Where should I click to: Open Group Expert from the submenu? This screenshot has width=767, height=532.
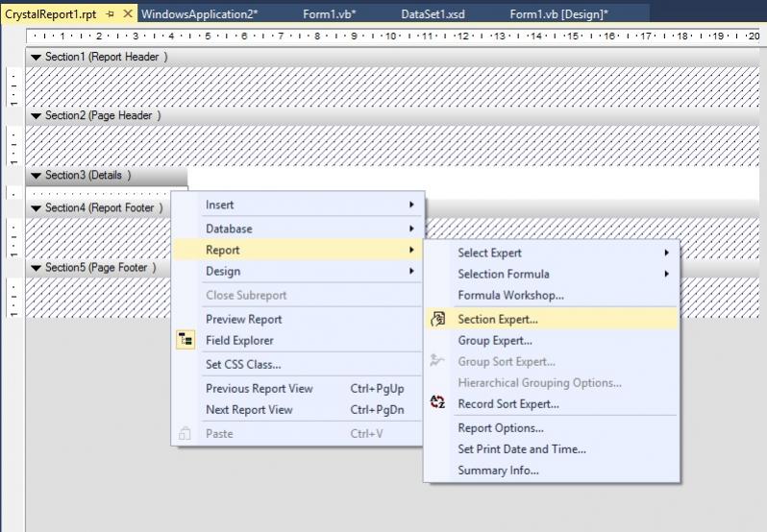pos(552,341)
